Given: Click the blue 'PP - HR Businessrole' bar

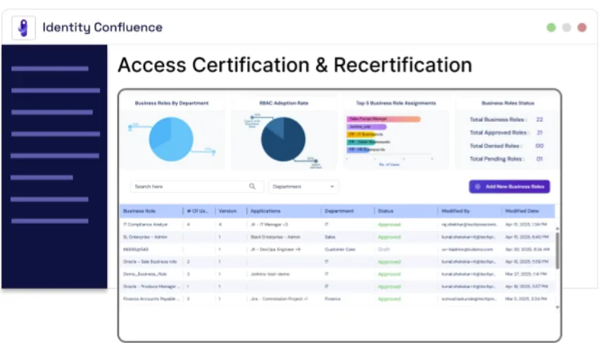Looking at the screenshot, I should (x=358, y=149).
